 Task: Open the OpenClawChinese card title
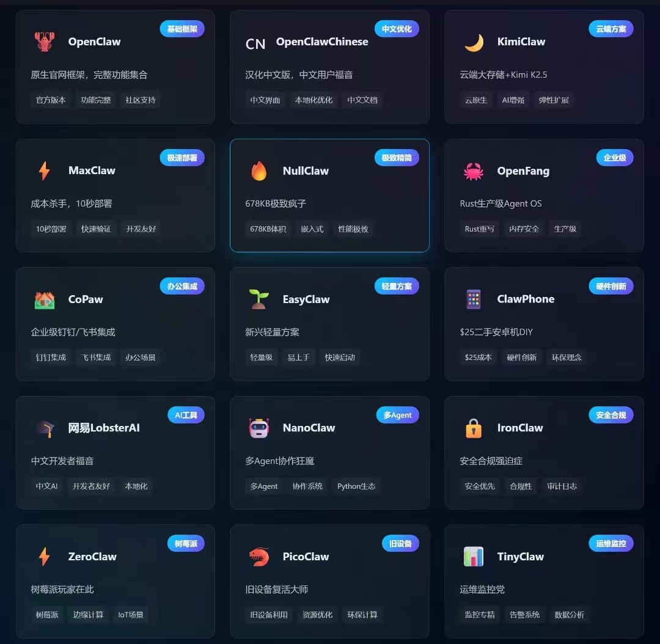[x=322, y=42]
